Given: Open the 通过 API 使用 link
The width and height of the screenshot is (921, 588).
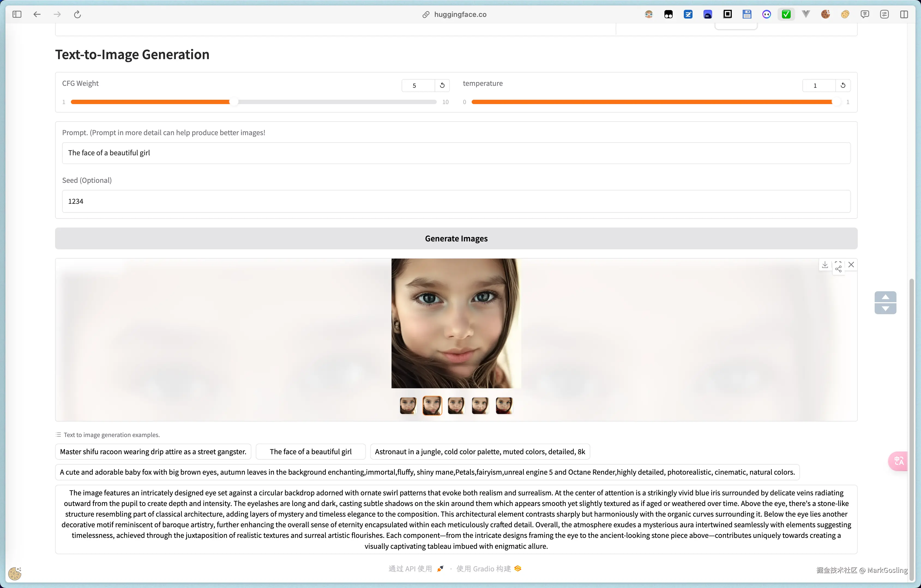Looking at the screenshot, I should pyautogui.click(x=411, y=568).
